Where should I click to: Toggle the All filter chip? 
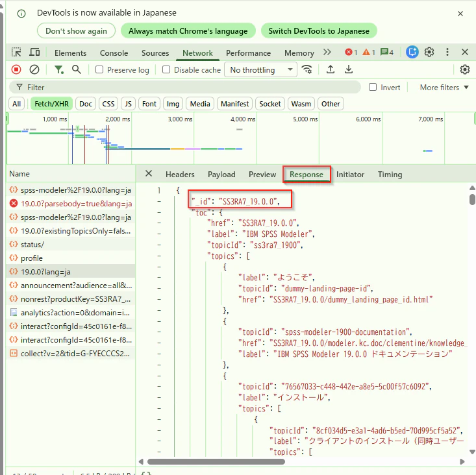[x=17, y=104]
